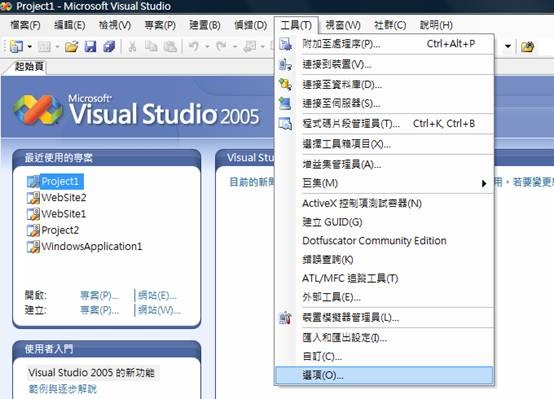Click the Save floppy disk icon
The height and width of the screenshot is (399, 554).
tap(90, 46)
